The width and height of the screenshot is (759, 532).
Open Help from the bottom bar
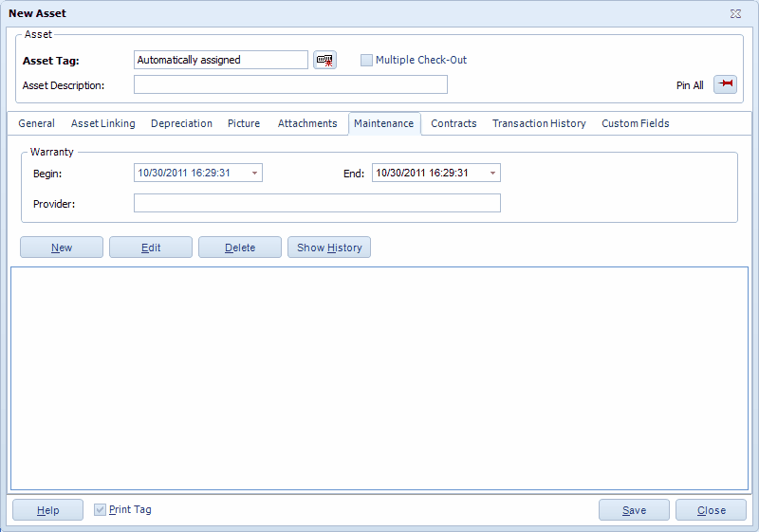tap(48, 510)
